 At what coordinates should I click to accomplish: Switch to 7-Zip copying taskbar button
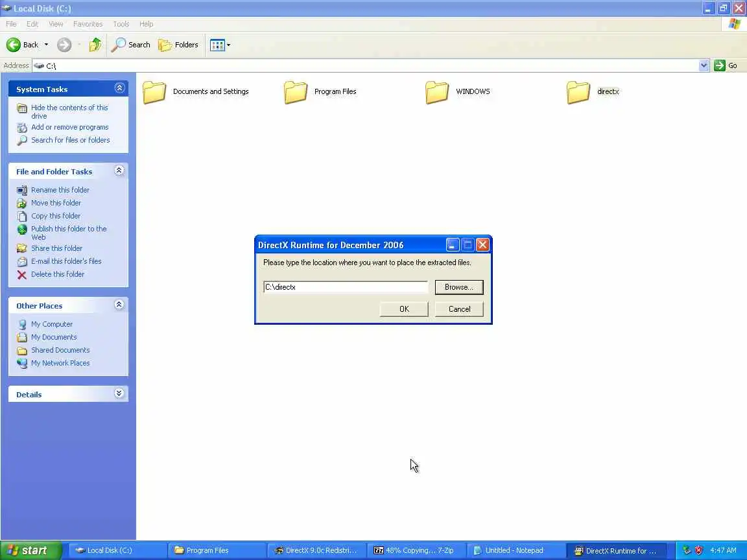coord(416,550)
